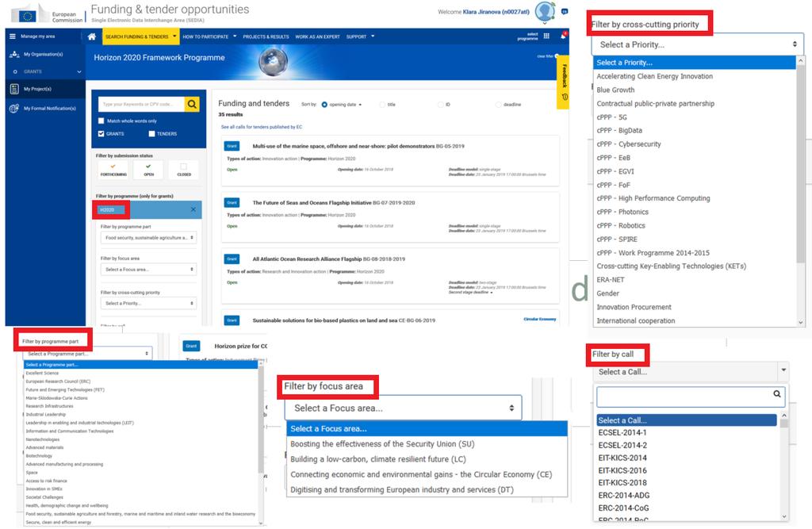Go to the home page via house icon
Screen dimensions: 812x529
point(92,36)
